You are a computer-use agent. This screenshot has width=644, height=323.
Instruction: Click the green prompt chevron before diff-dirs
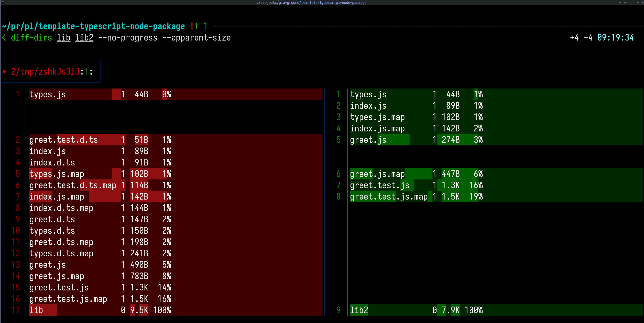coord(4,38)
